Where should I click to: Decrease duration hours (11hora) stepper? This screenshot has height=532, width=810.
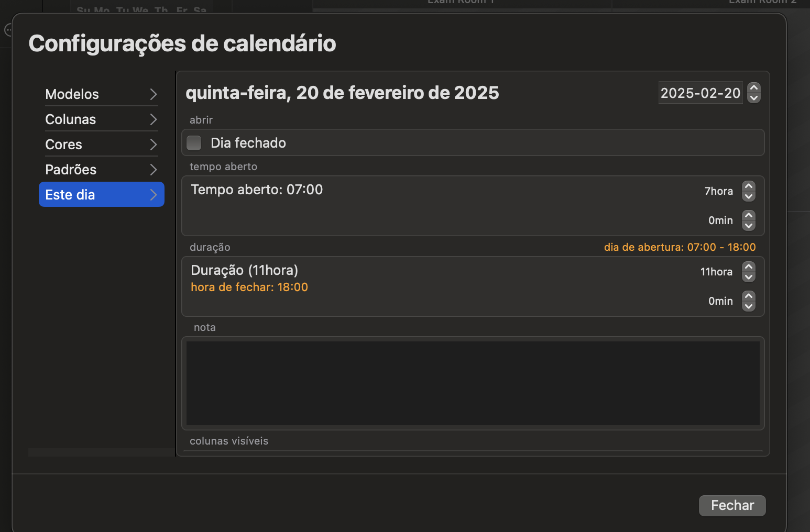[x=749, y=277]
